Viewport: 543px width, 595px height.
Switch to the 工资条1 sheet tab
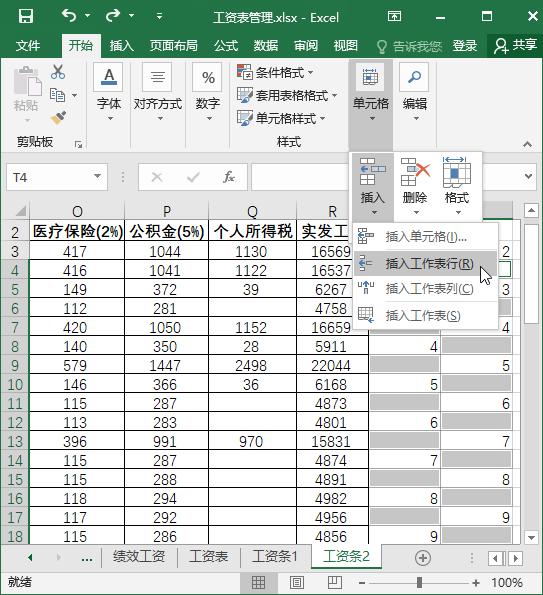tap(275, 557)
